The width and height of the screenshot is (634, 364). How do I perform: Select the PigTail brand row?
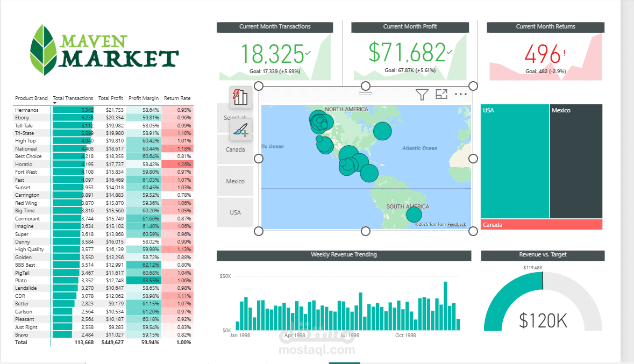pyautogui.click(x=103, y=273)
